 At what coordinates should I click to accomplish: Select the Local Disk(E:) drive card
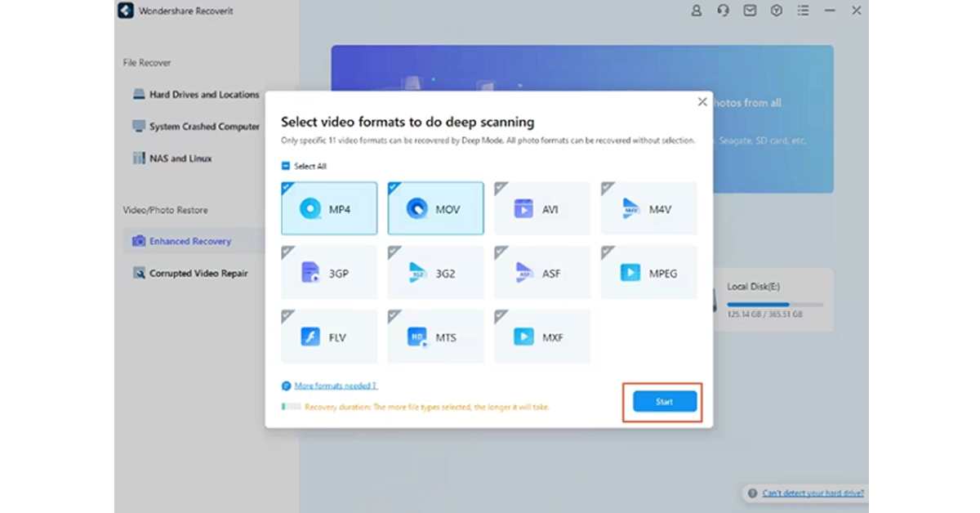tap(773, 300)
